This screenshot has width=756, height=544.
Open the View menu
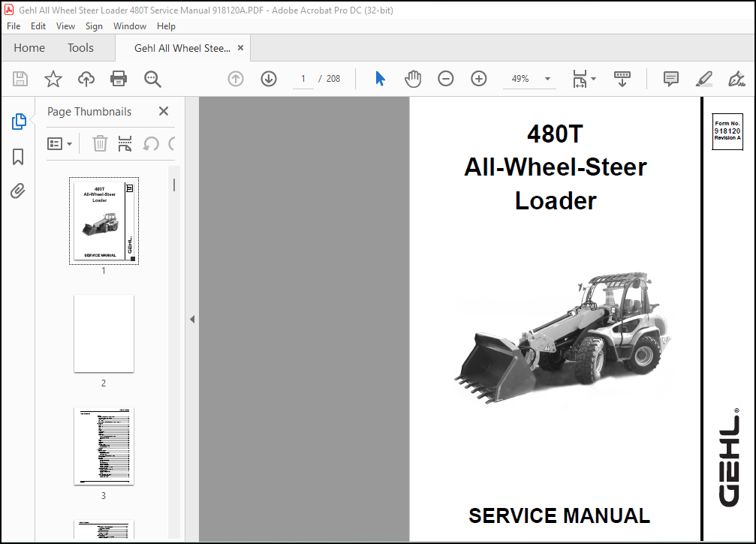(65, 26)
